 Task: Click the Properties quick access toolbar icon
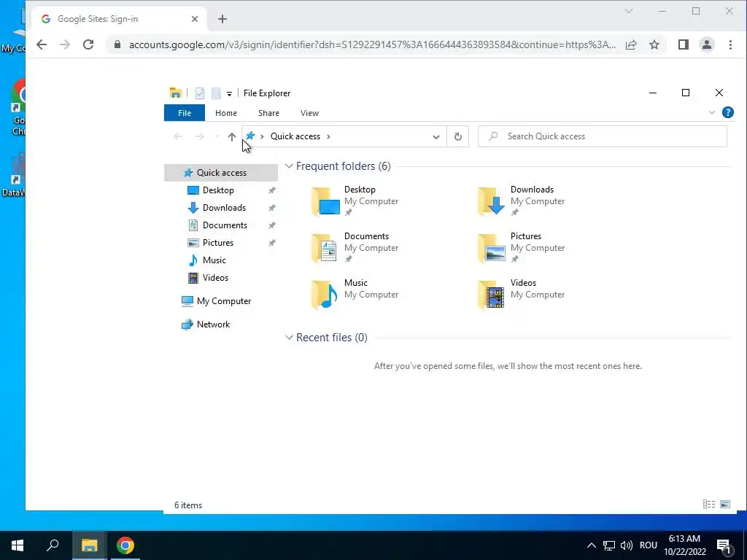[x=200, y=93]
